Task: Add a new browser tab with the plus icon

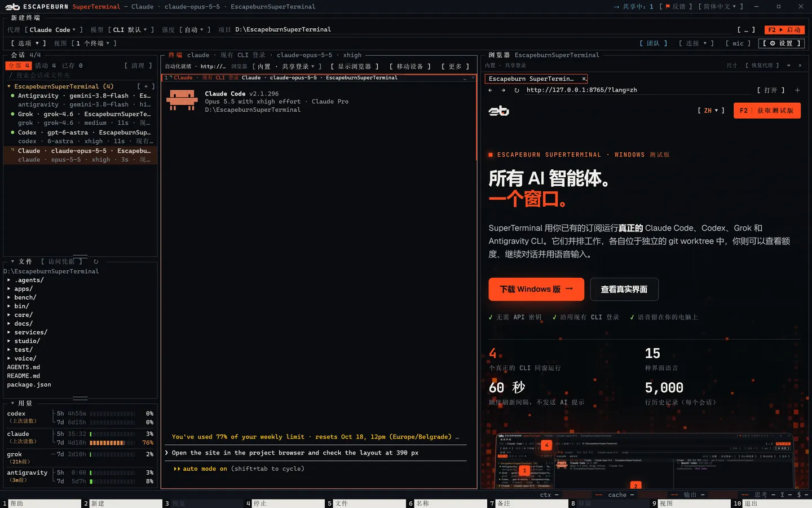Action: 797,90
